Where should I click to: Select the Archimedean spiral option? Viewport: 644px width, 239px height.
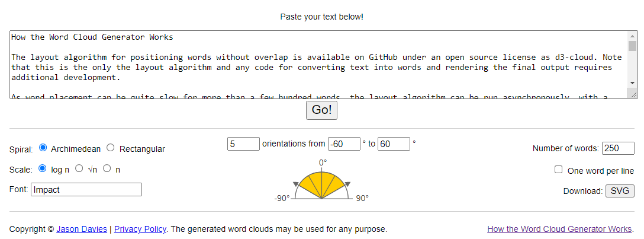pos(43,148)
